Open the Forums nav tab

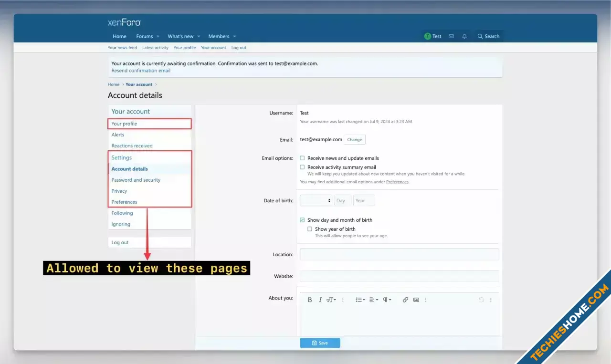click(145, 36)
